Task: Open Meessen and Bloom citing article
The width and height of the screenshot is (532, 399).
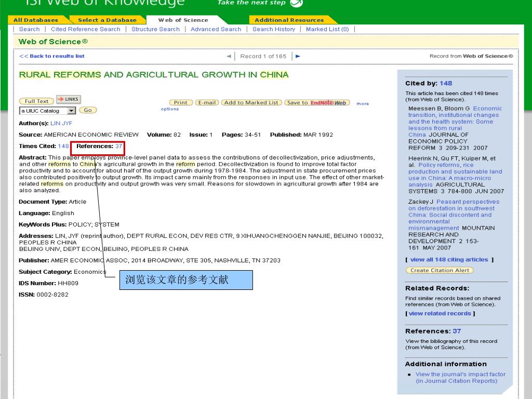Action: (x=455, y=122)
